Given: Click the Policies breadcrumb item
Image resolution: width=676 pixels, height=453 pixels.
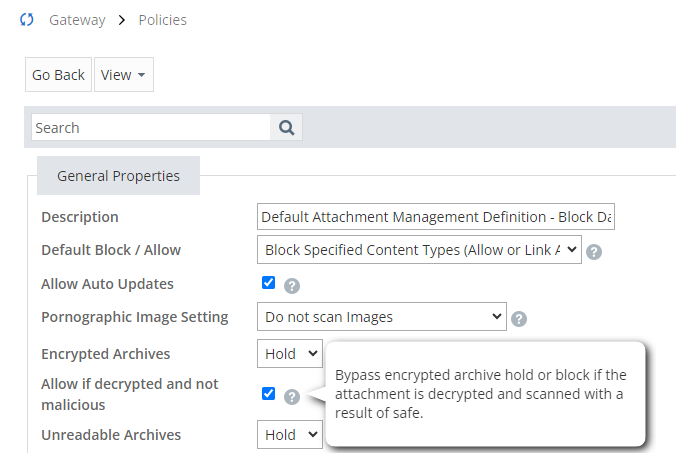Looking at the screenshot, I should tap(162, 20).
